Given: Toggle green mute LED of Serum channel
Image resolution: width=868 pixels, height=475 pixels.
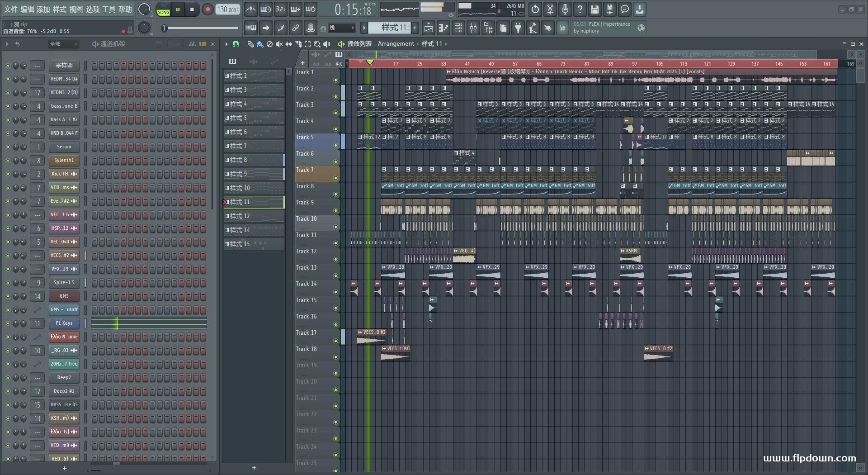Looking at the screenshot, I should coord(8,147).
